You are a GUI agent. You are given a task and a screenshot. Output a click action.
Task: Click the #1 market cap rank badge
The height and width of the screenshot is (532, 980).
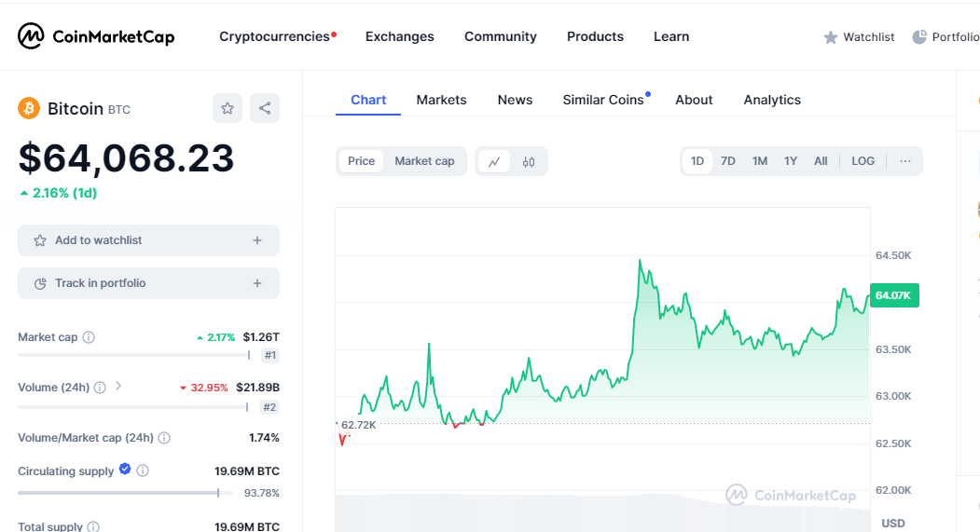[x=270, y=355]
